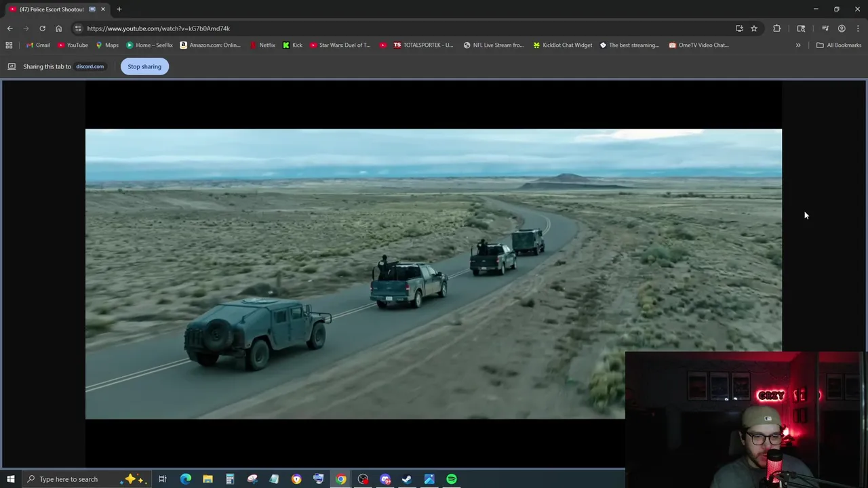
Task: Click the Stop sharing button
Action: click(144, 66)
